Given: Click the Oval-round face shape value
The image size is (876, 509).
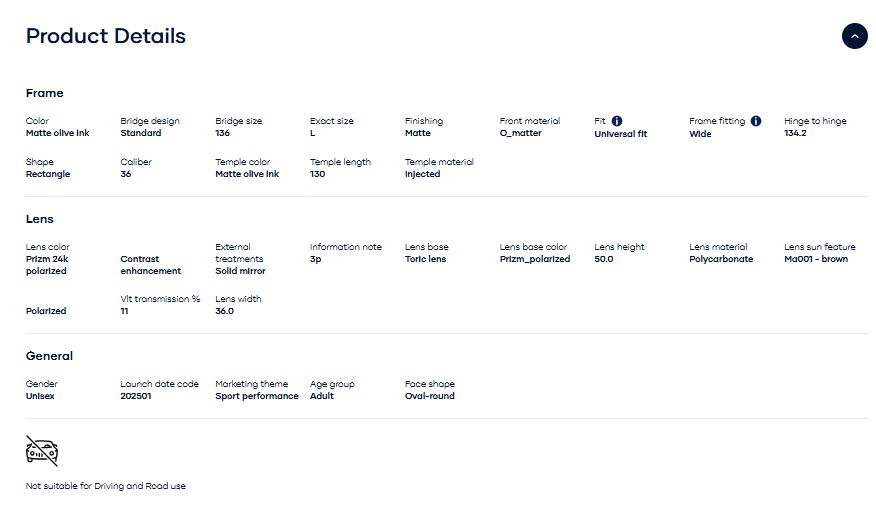Looking at the screenshot, I should point(429,396).
